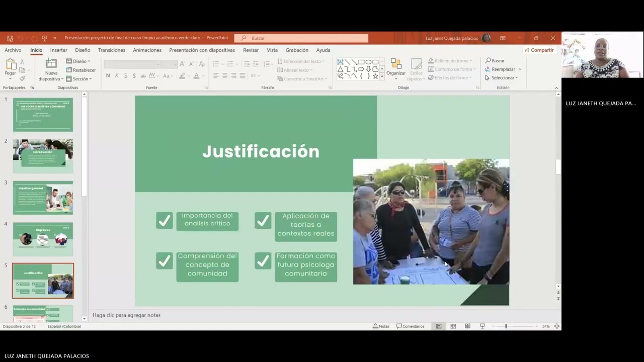Screen dimensions: 644x362
Task: Click the Restablecer slide button
Action: (x=80, y=70)
